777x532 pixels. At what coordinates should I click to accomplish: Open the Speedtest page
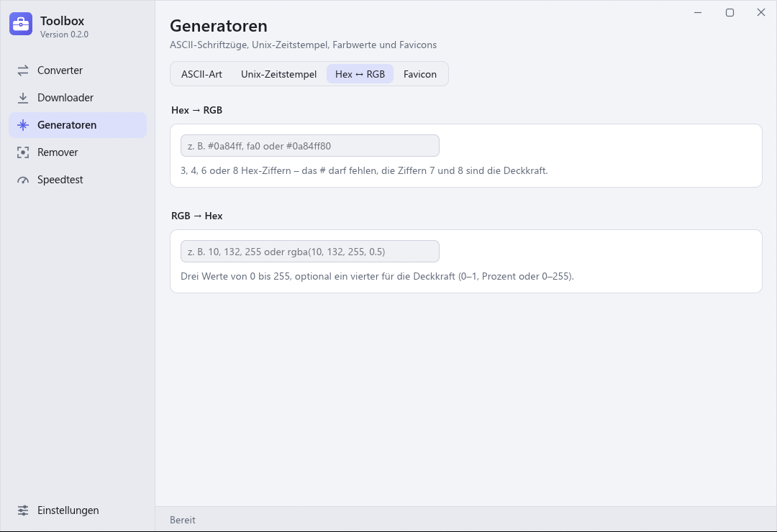78,179
